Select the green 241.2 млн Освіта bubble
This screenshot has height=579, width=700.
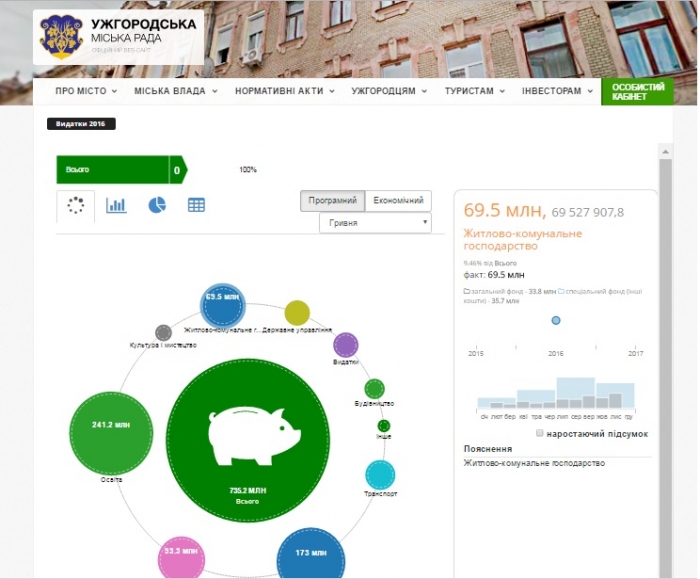point(111,433)
